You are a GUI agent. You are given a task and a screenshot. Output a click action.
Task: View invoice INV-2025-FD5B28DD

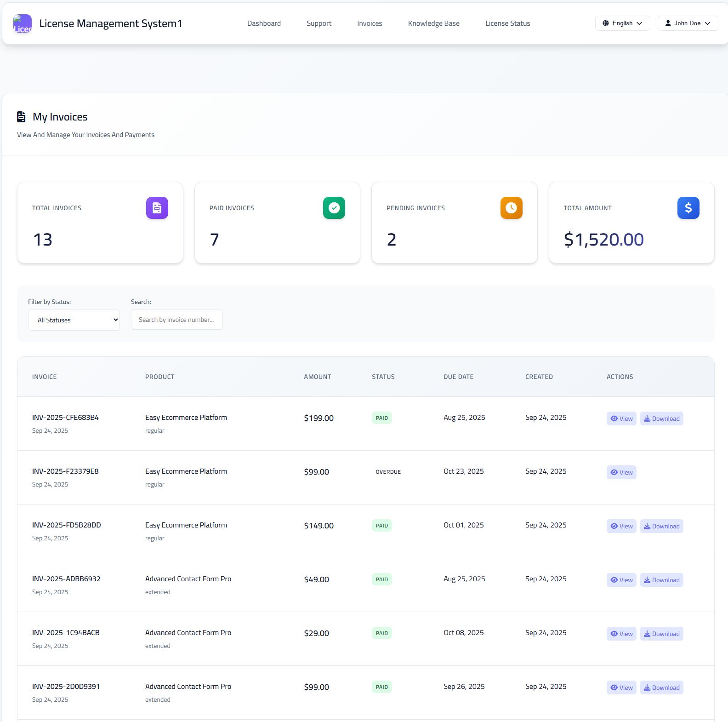click(x=621, y=526)
